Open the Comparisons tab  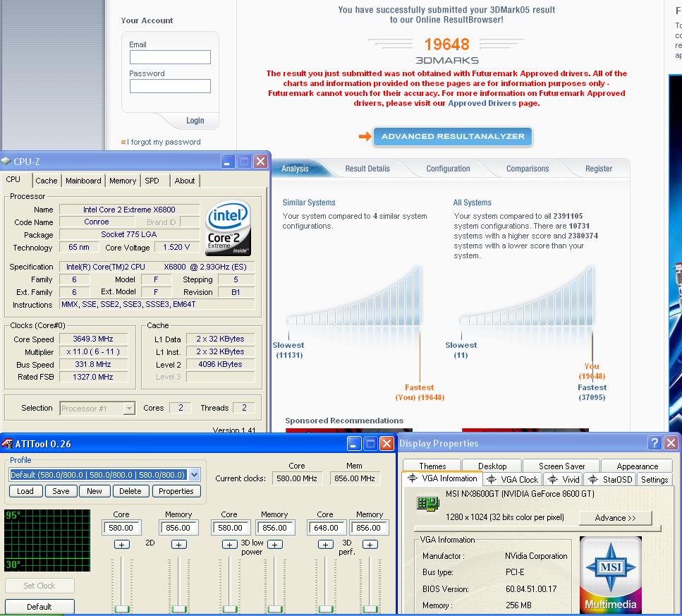(x=527, y=169)
